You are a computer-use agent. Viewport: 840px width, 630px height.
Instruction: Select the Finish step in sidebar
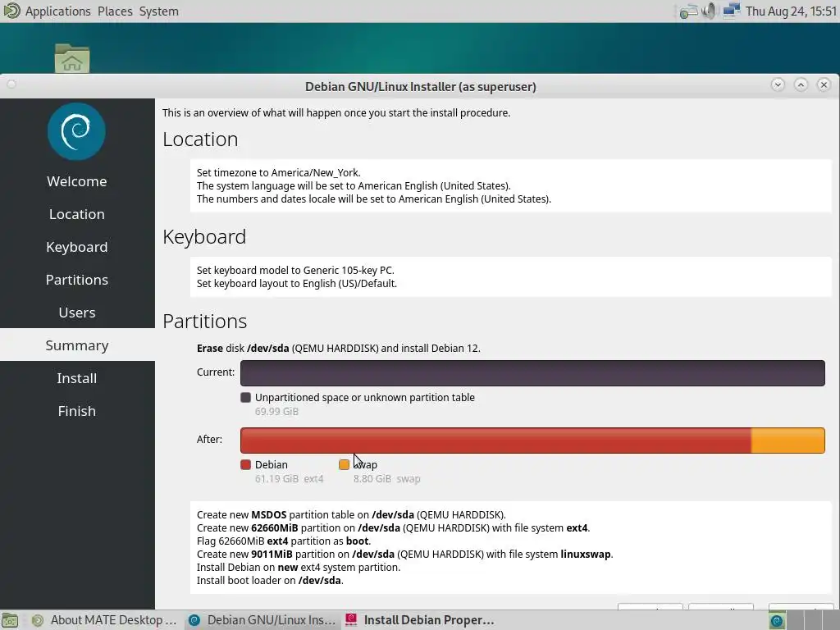pos(77,411)
